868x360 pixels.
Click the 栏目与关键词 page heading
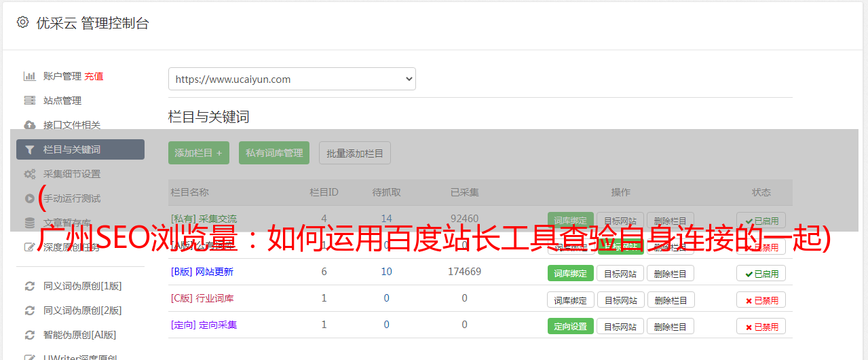(x=209, y=117)
